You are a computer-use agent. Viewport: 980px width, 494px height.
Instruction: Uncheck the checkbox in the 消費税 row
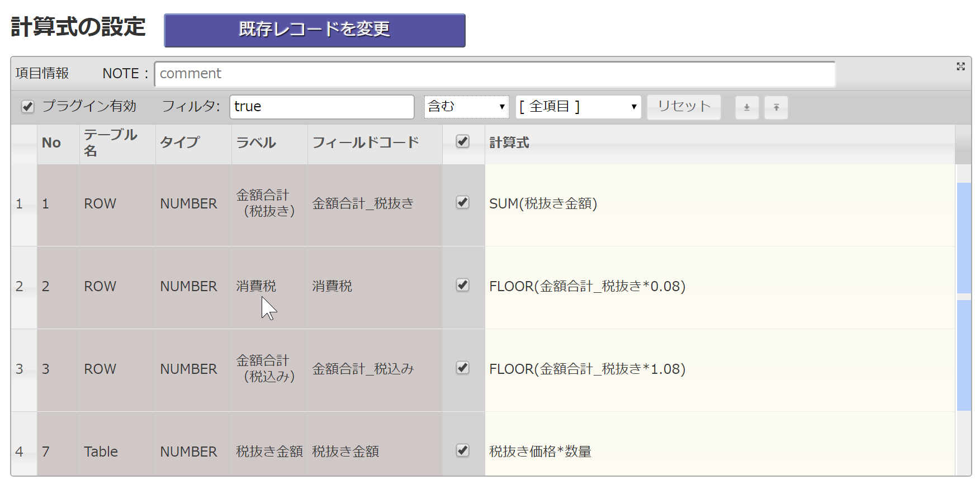[462, 285]
